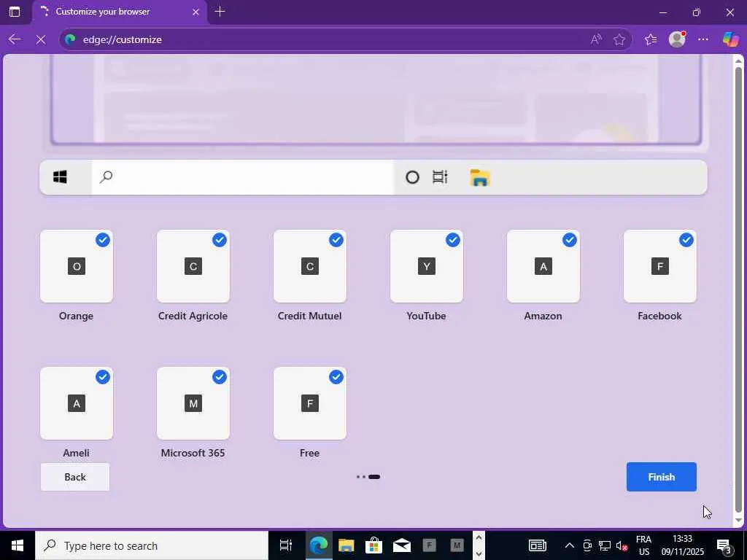747x560 pixels.
Task: Click the muted volume tray icon
Action: coord(622,545)
